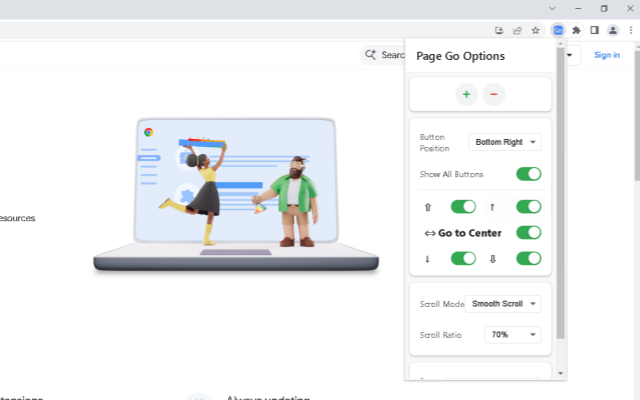
Task: Click the install/download page icon in address bar
Action: [499, 30]
